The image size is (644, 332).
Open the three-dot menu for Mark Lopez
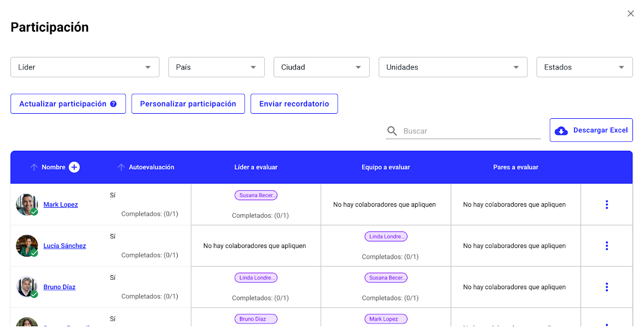(x=606, y=204)
